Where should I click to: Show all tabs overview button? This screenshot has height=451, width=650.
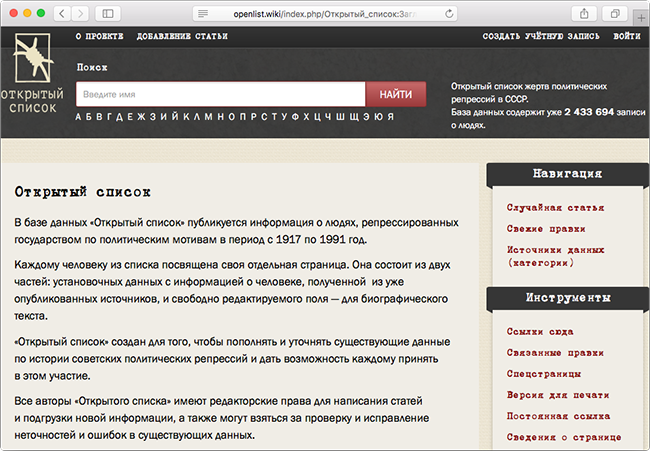614,13
